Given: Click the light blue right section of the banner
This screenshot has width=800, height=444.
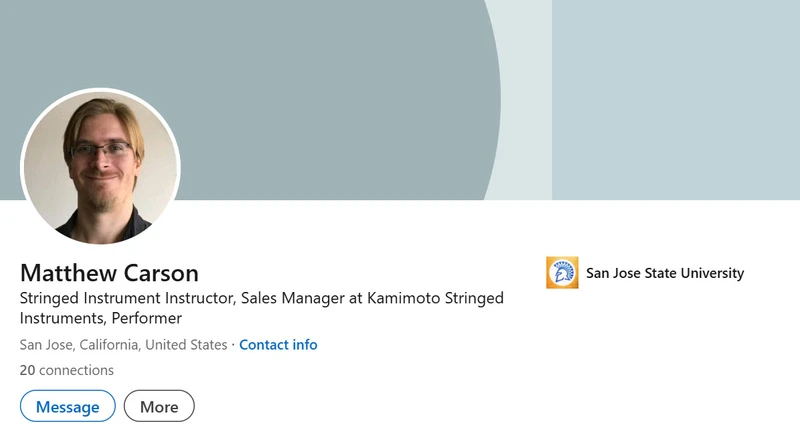Looking at the screenshot, I should [x=676, y=100].
